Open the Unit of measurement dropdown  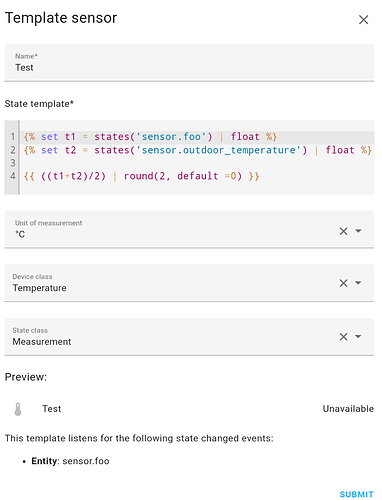358,231
